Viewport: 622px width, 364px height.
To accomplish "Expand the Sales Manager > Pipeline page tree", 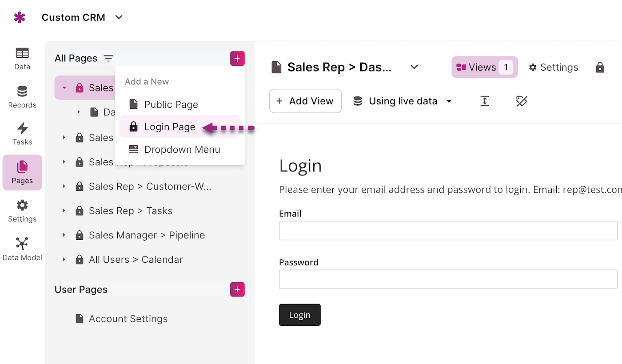I will click(64, 235).
